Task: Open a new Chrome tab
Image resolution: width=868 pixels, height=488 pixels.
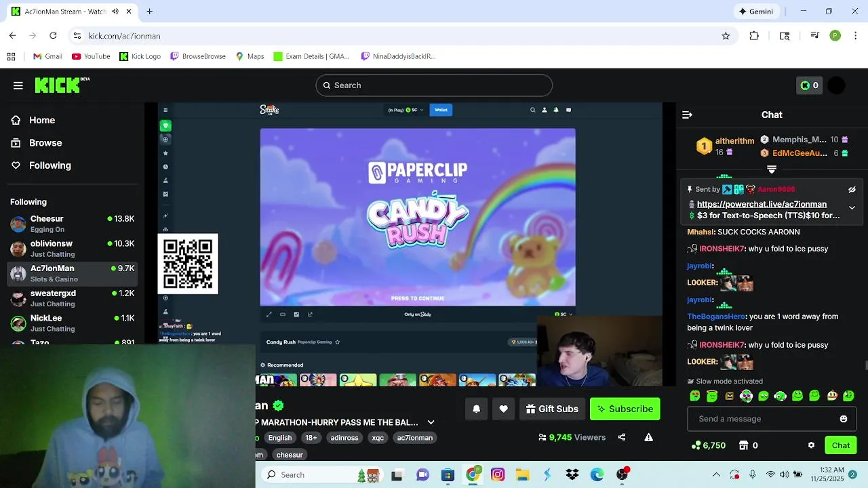Action: pyautogui.click(x=149, y=12)
